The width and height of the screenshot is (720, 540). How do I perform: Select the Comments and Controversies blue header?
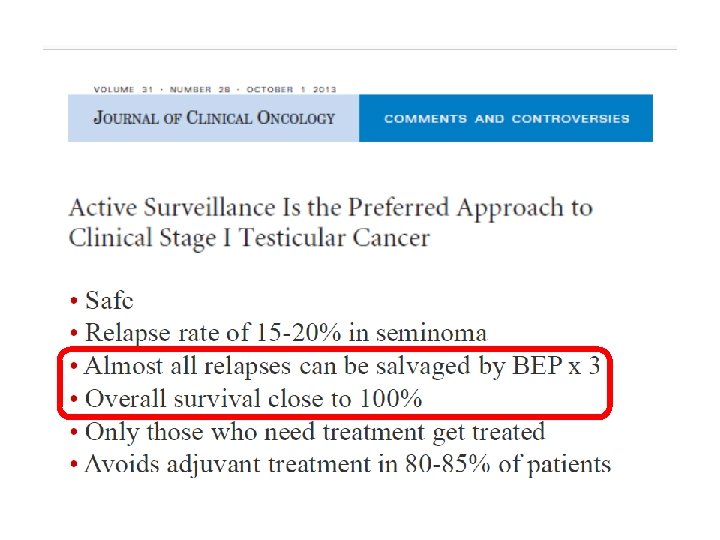coord(506,118)
